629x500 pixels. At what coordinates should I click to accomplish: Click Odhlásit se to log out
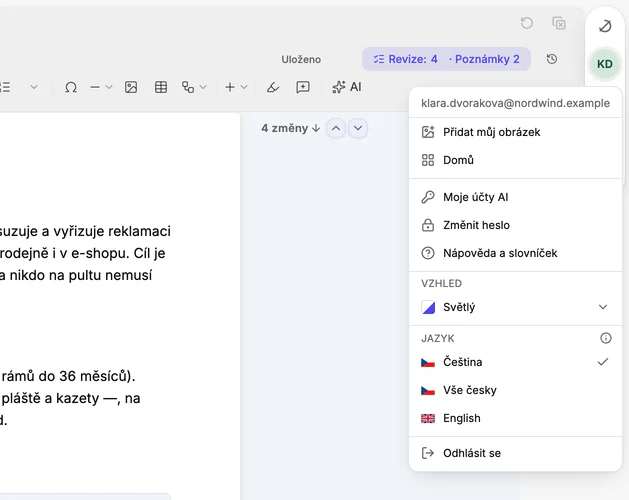[x=515, y=453]
